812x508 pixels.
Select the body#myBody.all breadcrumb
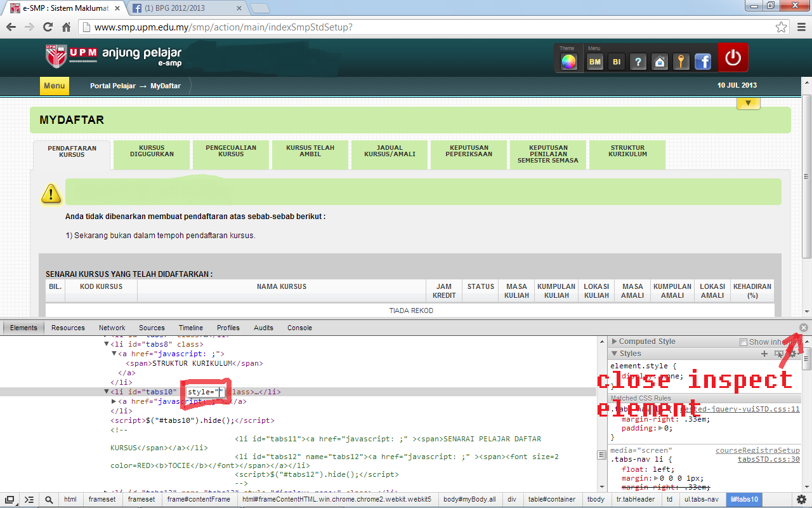pyautogui.click(x=469, y=500)
